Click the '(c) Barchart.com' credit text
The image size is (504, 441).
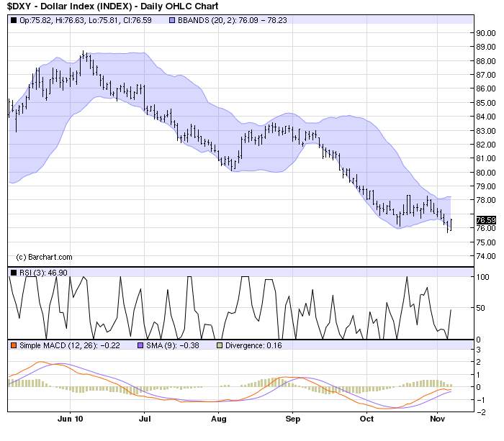click(44, 257)
